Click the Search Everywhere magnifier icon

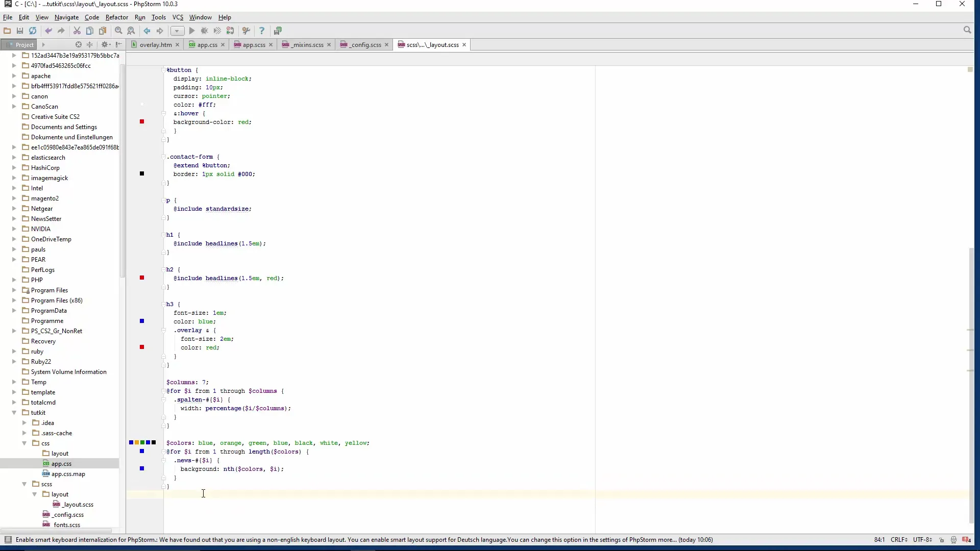click(967, 30)
